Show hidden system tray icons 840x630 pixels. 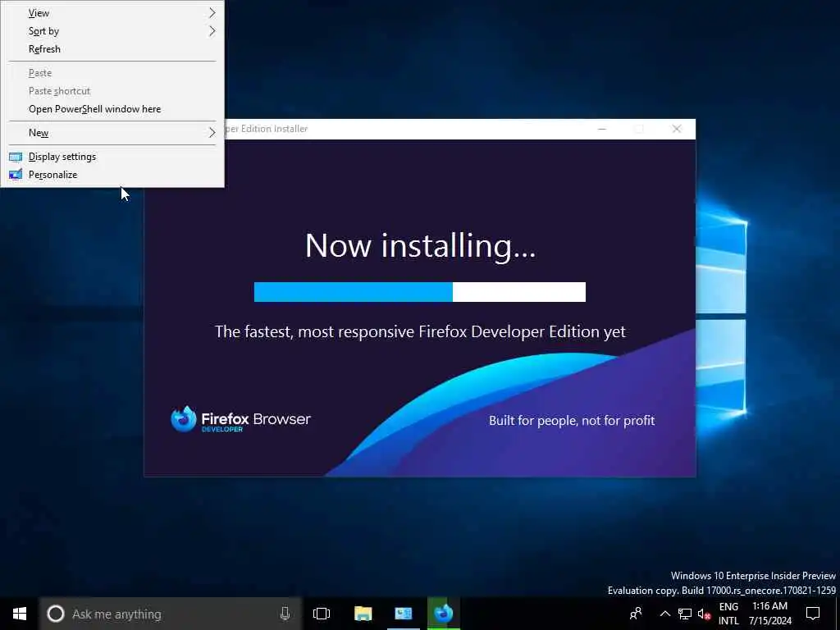(664, 614)
